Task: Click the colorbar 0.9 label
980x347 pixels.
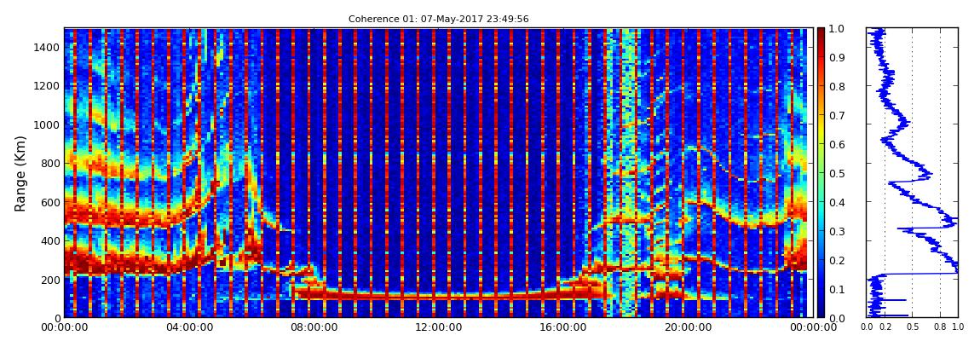Action: [x=838, y=57]
